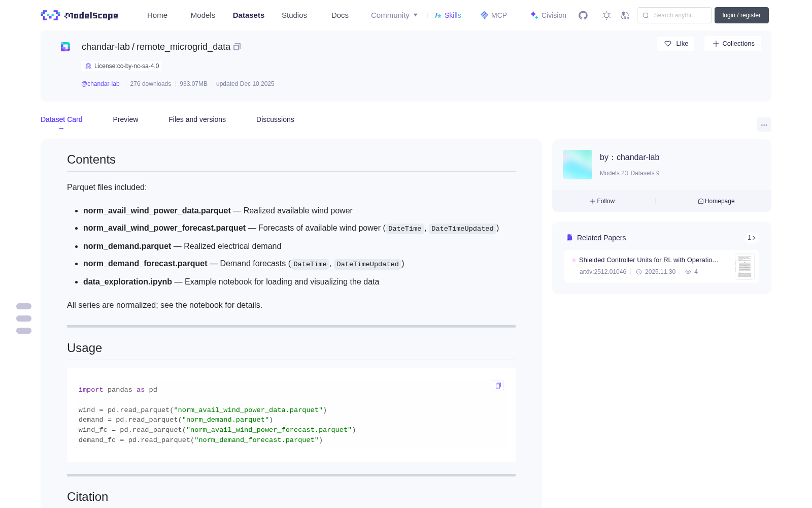Follow chandar-lab
Image resolution: width=812 pixels, height=508 pixels.
[602, 201]
